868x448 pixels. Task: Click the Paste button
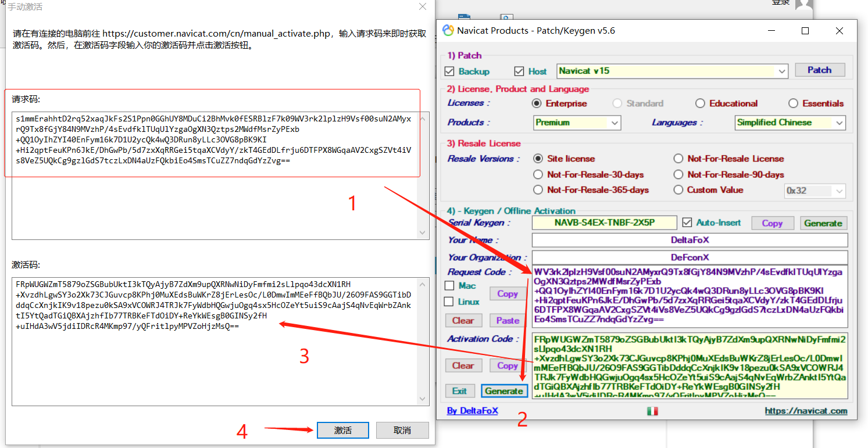click(x=508, y=321)
